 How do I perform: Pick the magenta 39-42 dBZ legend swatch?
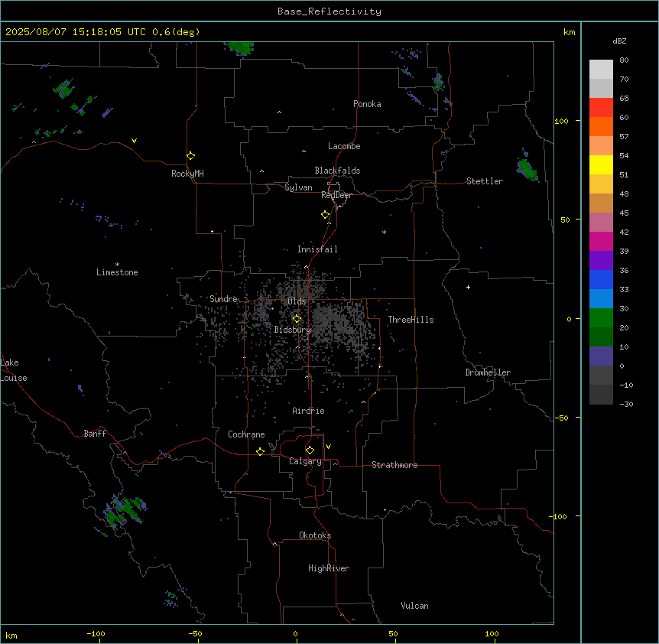[x=601, y=241]
